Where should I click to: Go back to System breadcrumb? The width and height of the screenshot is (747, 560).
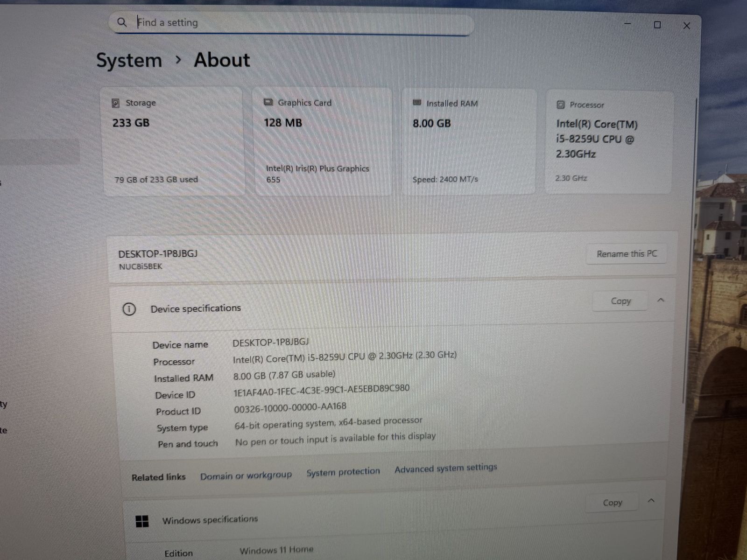tap(129, 61)
